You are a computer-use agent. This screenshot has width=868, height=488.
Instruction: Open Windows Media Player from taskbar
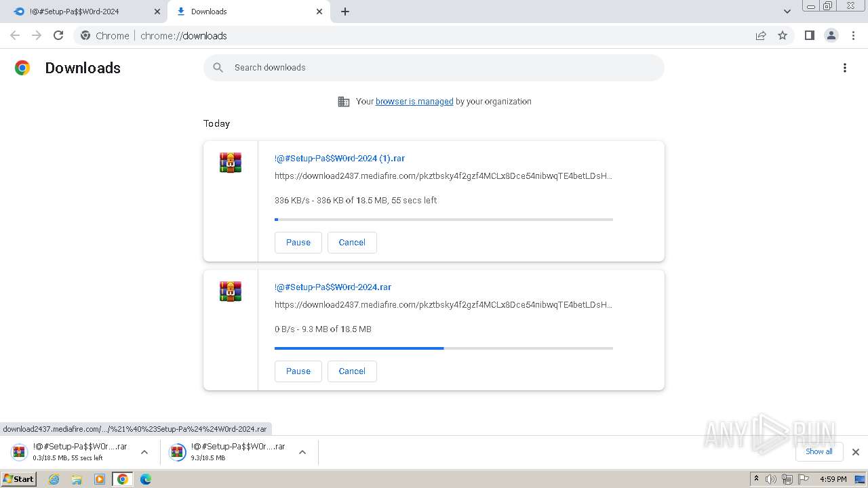click(x=100, y=479)
